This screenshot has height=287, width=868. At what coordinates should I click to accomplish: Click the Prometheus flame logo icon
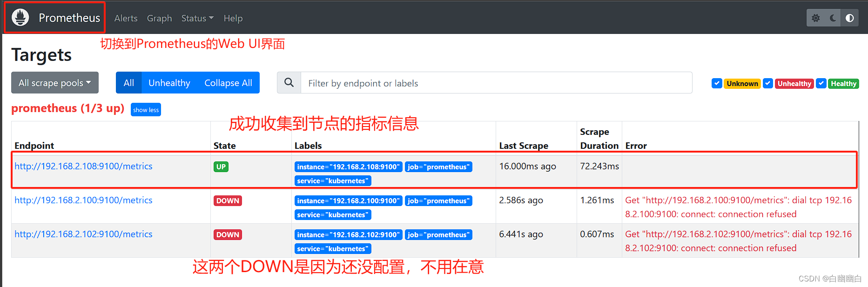(x=20, y=18)
